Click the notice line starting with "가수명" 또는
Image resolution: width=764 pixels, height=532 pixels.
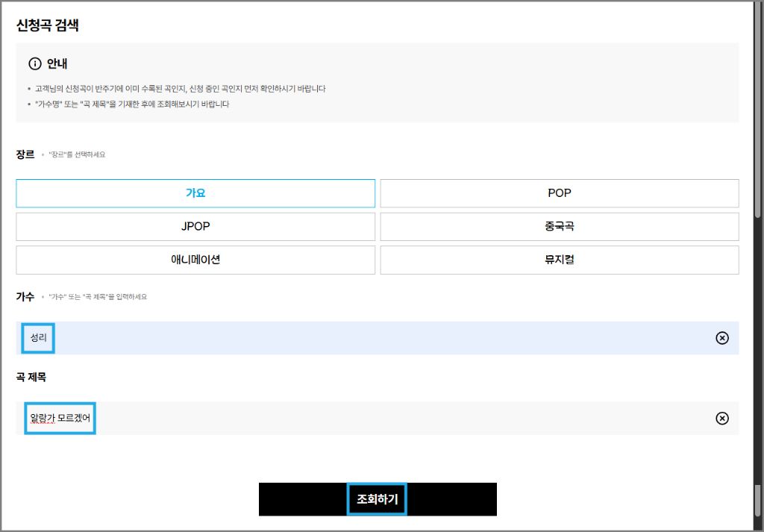pyautogui.click(x=132, y=104)
